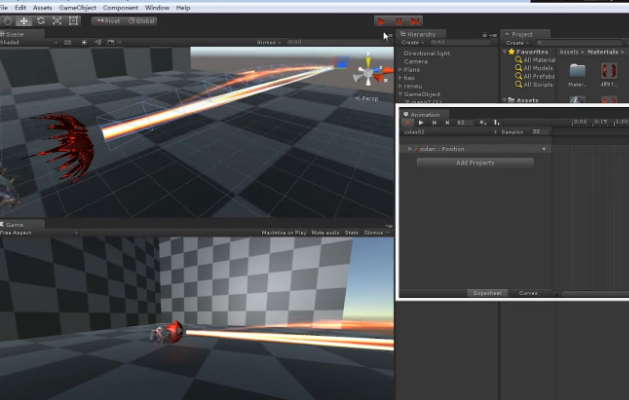Click the Animation record button

[x=408, y=123]
